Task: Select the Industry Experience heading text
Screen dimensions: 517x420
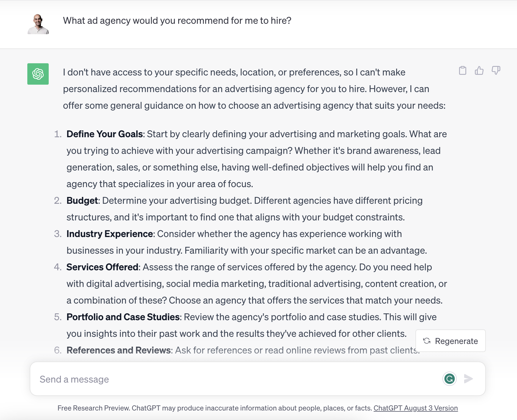Action: pyautogui.click(x=110, y=234)
